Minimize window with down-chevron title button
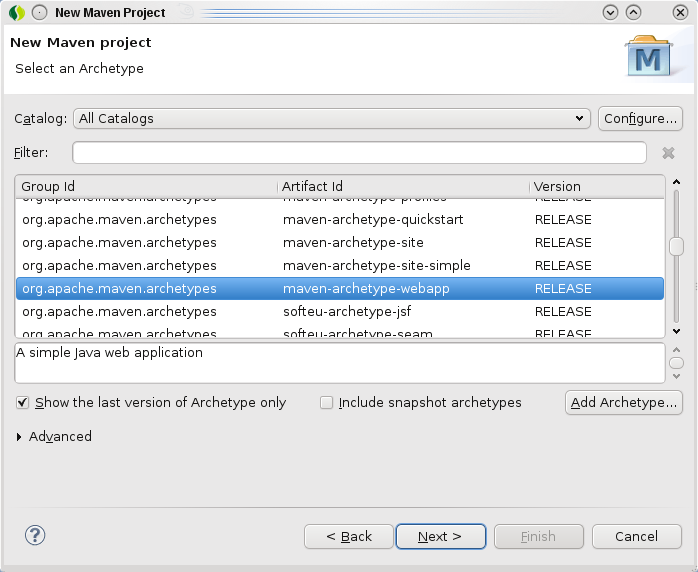The image size is (698, 572). tap(610, 12)
